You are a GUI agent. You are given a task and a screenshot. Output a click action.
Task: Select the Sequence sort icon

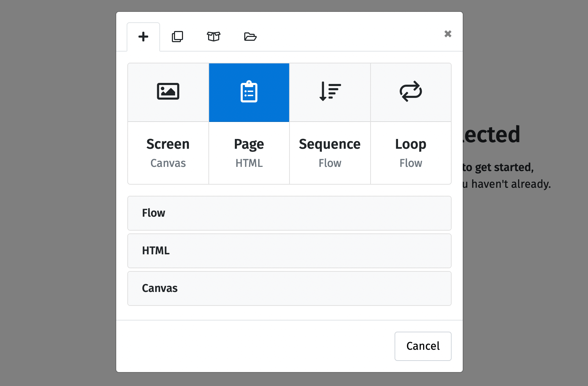(x=329, y=92)
